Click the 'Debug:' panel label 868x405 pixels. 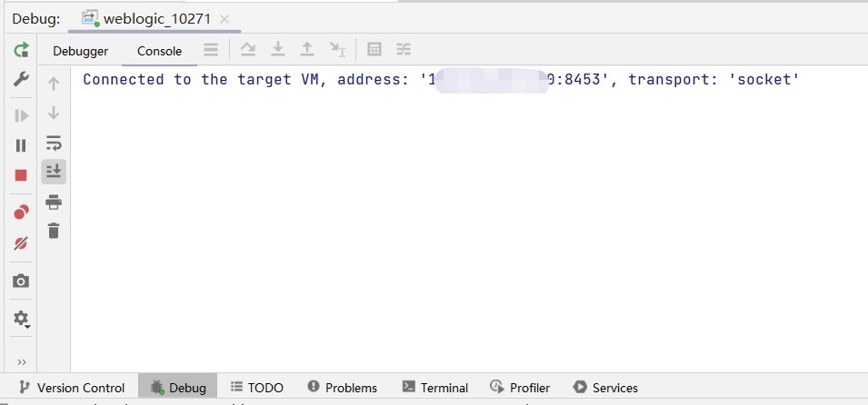pyautogui.click(x=36, y=19)
